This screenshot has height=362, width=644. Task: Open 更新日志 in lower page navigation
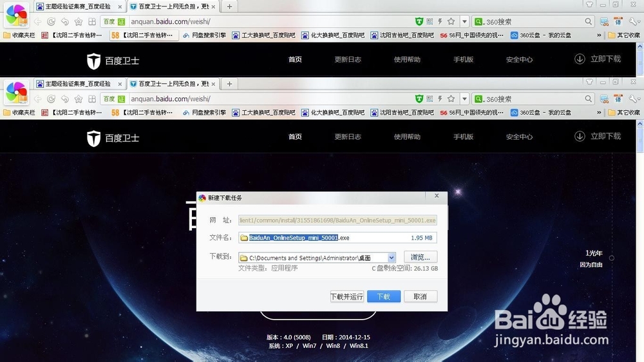[348, 137]
